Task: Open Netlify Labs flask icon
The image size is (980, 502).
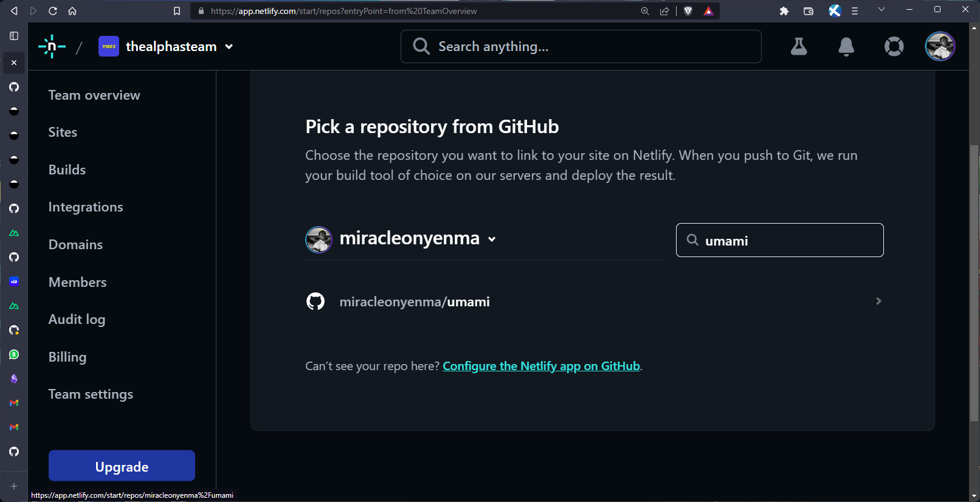Action: click(x=799, y=46)
